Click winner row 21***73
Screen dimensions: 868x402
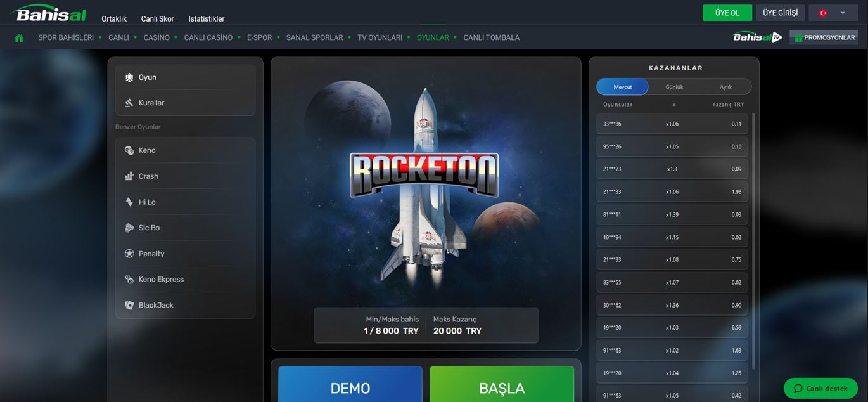pos(672,169)
